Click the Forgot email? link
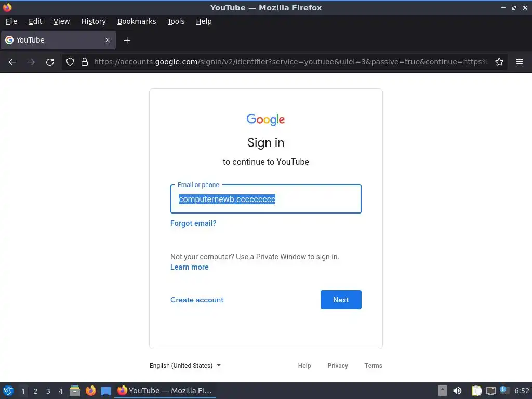The width and height of the screenshot is (532, 399). pyautogui.click(x=193, y=223)
